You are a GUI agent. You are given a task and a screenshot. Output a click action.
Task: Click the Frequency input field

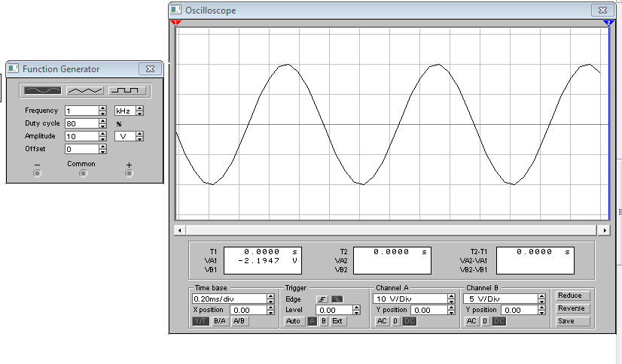pyautogui.click(x=82, y=111)
